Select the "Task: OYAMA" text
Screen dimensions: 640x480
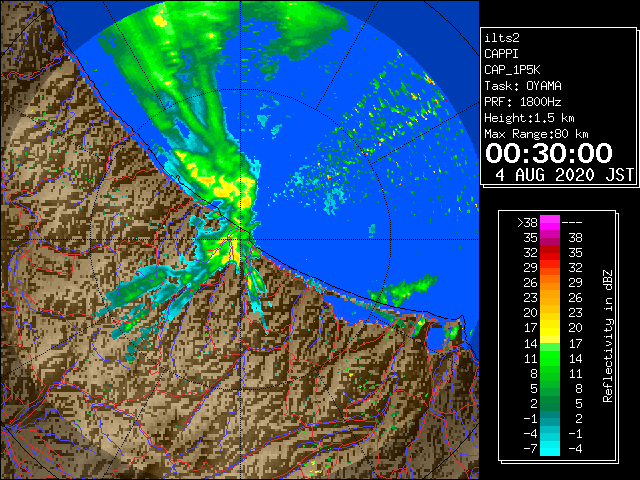tap(523, 86)
